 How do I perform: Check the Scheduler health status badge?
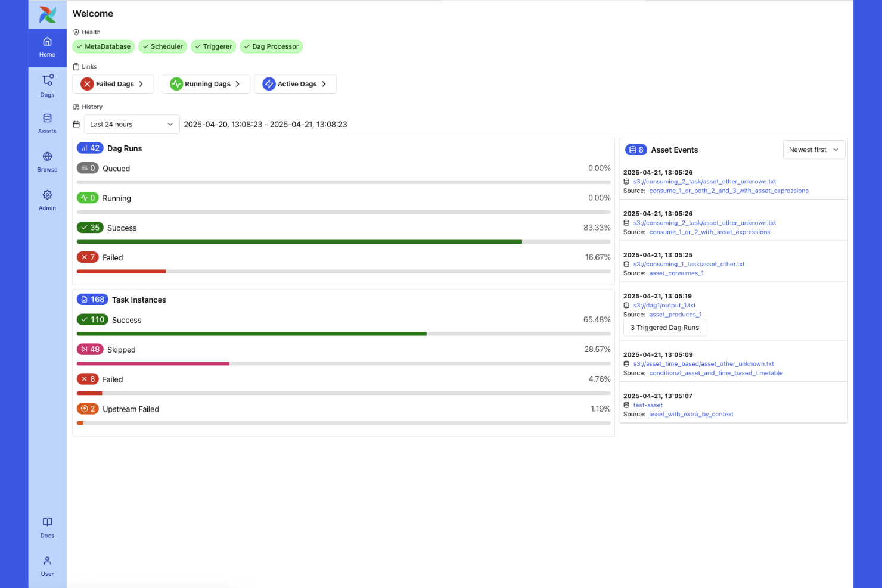[162, 46]
